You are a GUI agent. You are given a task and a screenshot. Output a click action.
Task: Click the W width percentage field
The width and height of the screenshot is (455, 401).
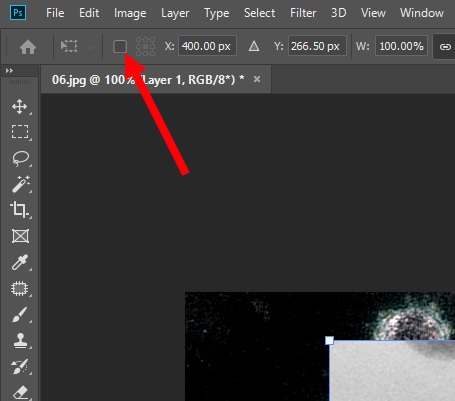(401, 46)
